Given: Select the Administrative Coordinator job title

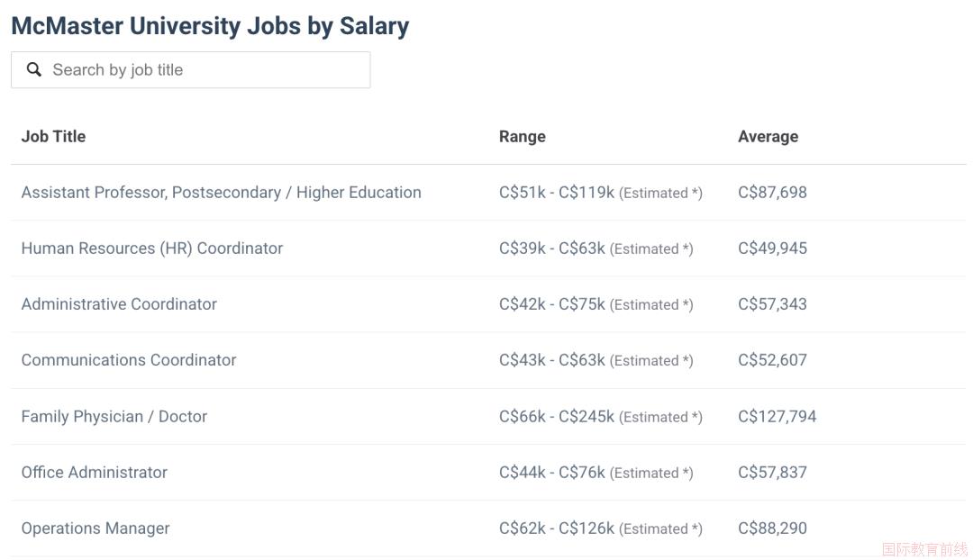Looking at the screenshot, I should click(119, 304).
